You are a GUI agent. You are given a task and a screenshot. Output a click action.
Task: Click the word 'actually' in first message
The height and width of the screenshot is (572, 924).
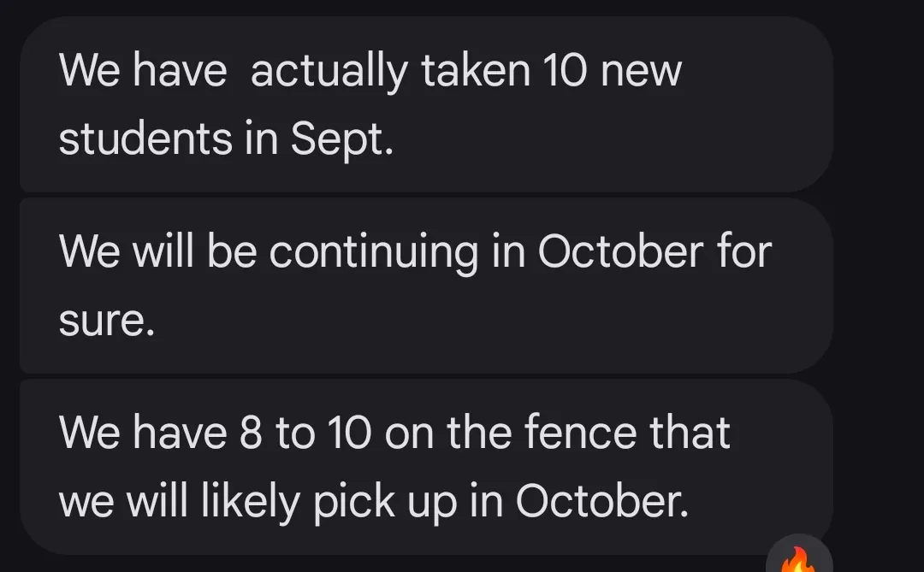(329, 70)
